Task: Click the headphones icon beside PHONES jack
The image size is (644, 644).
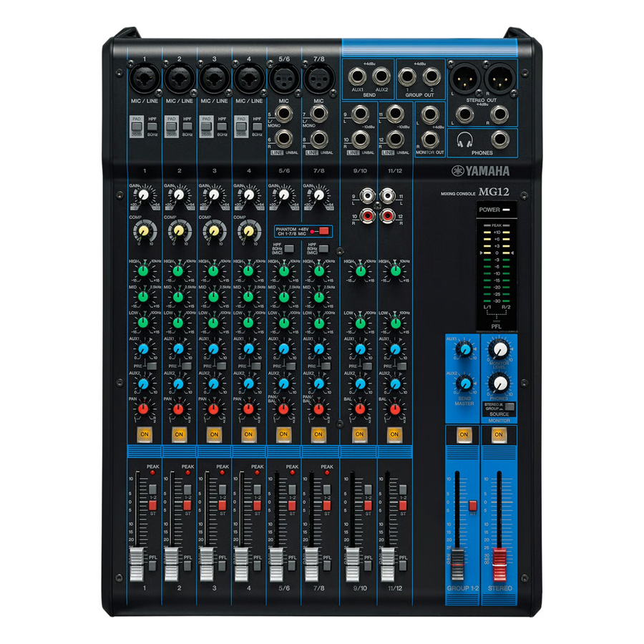Action: point(464,140)
